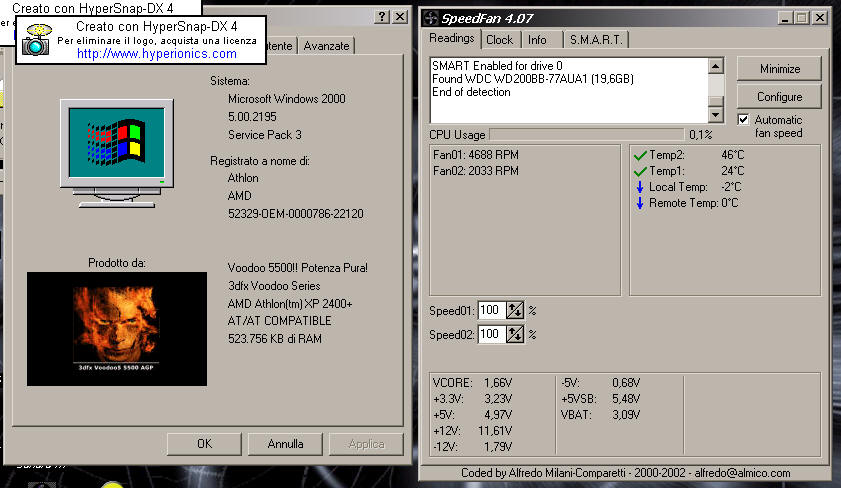Select the Readings tab

(x=452, y=38)
